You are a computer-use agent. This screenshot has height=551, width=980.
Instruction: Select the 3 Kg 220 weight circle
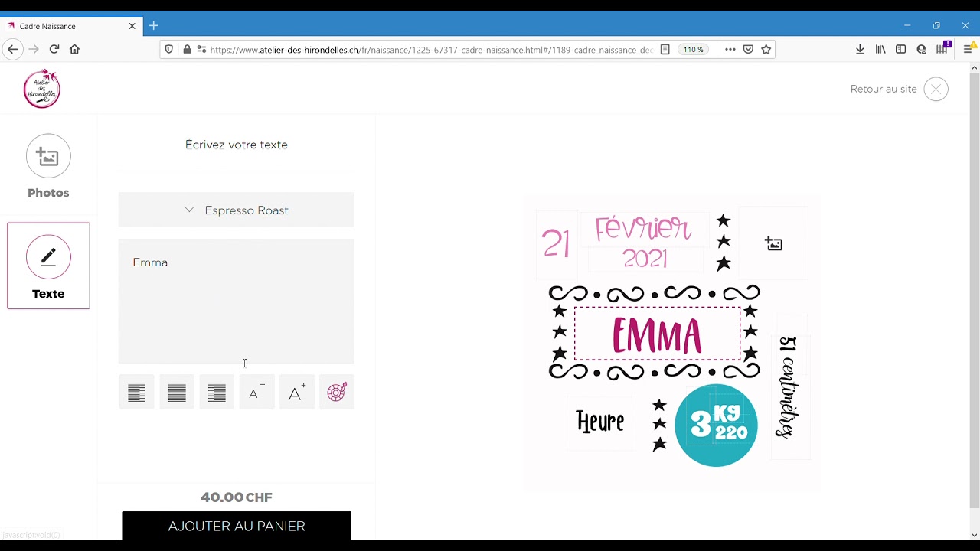tap(716, 425)
